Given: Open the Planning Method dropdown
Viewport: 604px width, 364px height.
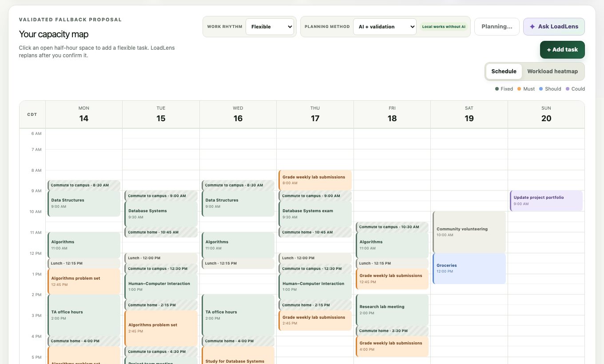Looking at the screenshot, I should coord(385,27).
